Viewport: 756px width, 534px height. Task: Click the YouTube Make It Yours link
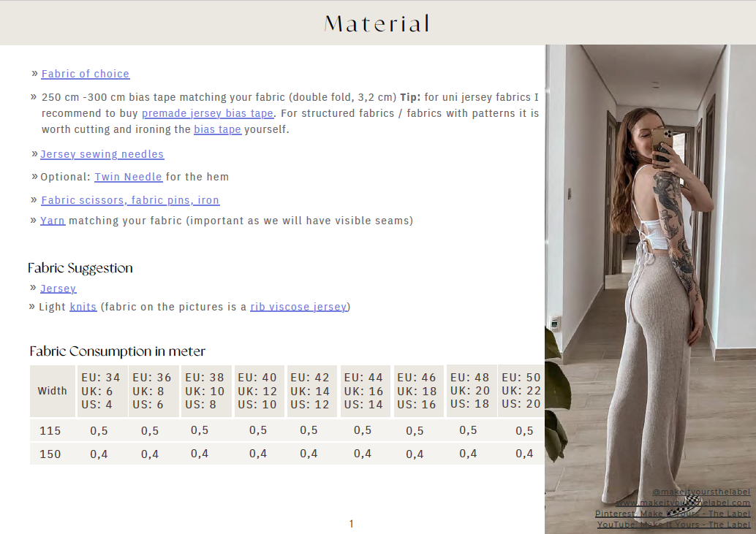pyautogui.click(x=673, y=525)
